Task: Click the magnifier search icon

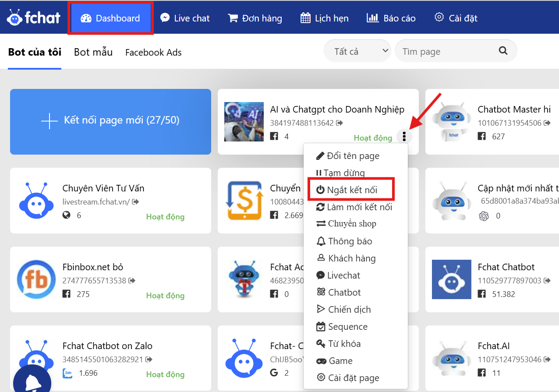Action: [x=503, y=51]
